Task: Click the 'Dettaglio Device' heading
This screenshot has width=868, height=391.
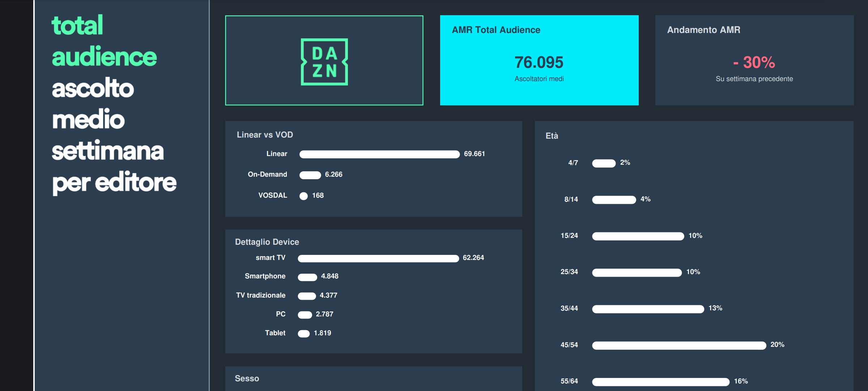Action: point(267,242)
